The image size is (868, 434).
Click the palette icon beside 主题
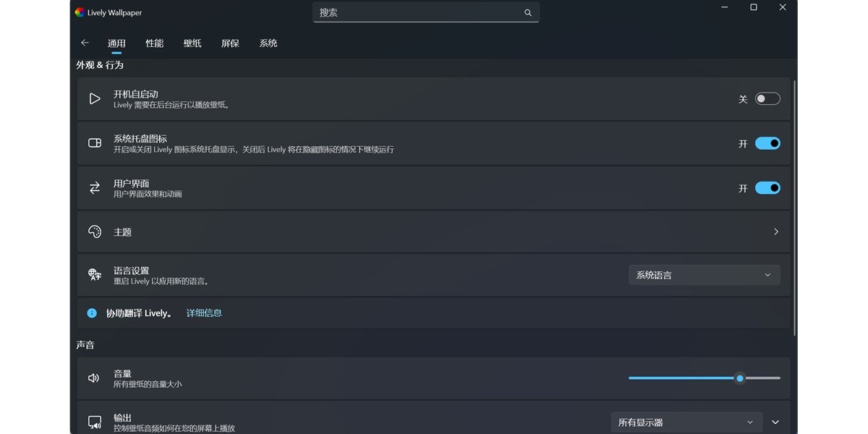(94, 231)
